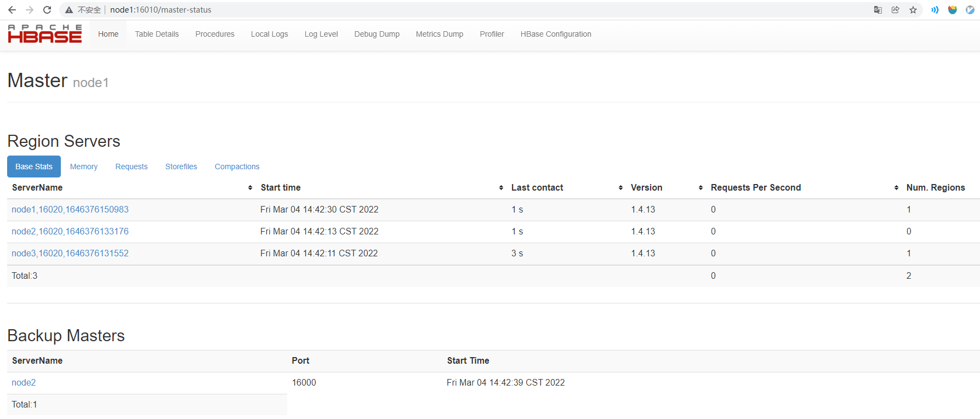
Task: Switch to the Memory tab
Action: (x=84, y=167)
